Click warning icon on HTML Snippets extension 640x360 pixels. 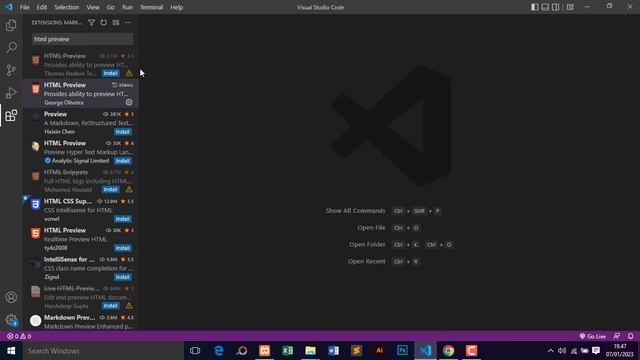129,189
